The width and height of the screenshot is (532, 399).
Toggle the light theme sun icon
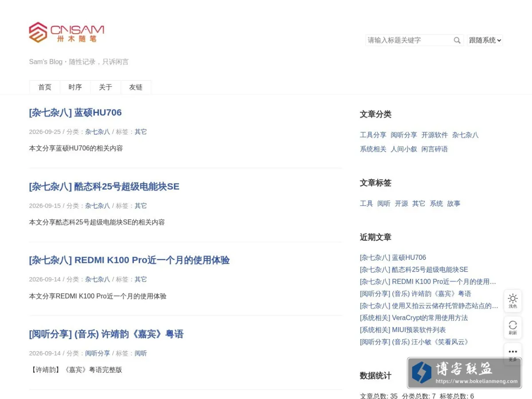point(512,301)
